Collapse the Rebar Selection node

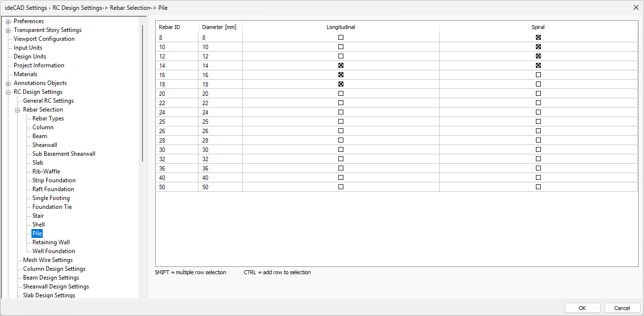(18, 110)
